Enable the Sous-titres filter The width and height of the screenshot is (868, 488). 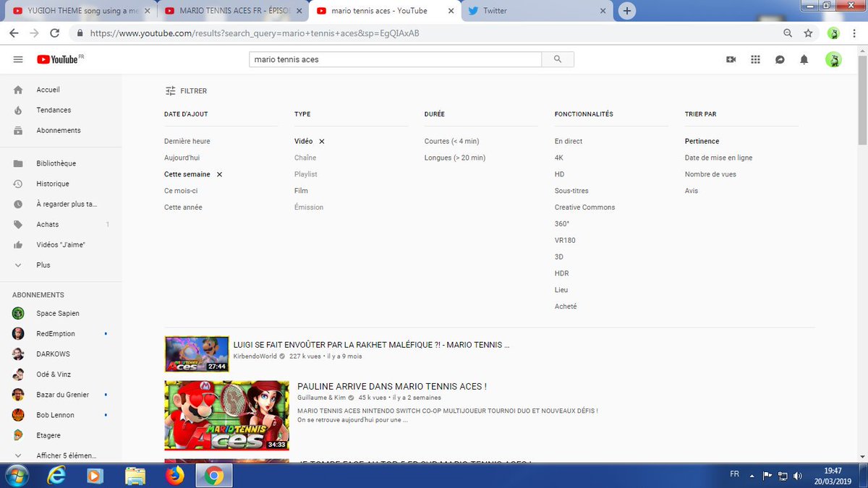pos(571,191)
